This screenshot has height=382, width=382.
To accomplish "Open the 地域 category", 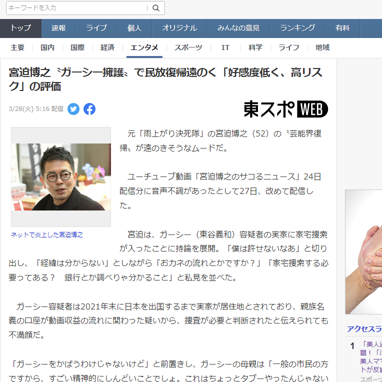I will pyautogui.click(x=322, y=48).
